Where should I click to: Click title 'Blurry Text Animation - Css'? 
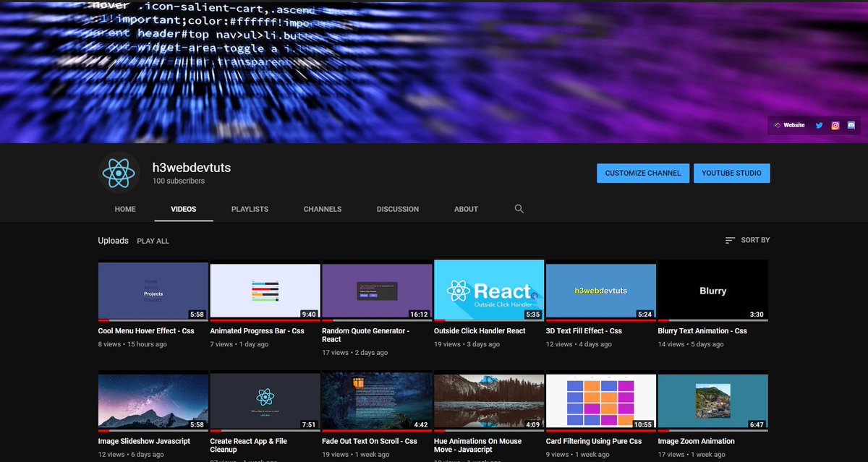pos(702,331)
